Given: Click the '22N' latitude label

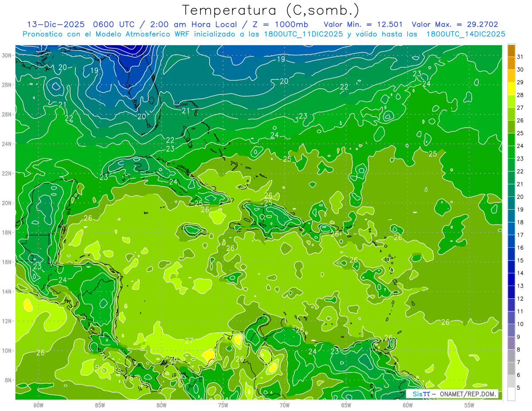Looking at the screenshot, I should pyautogui.click(x=7, y=173).
